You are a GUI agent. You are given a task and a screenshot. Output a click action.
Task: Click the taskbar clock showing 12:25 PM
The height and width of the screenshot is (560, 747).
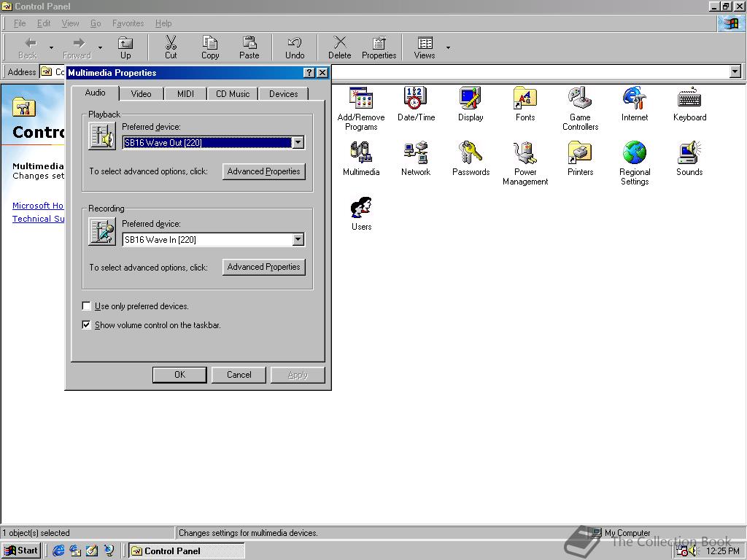tap(723, 551)
